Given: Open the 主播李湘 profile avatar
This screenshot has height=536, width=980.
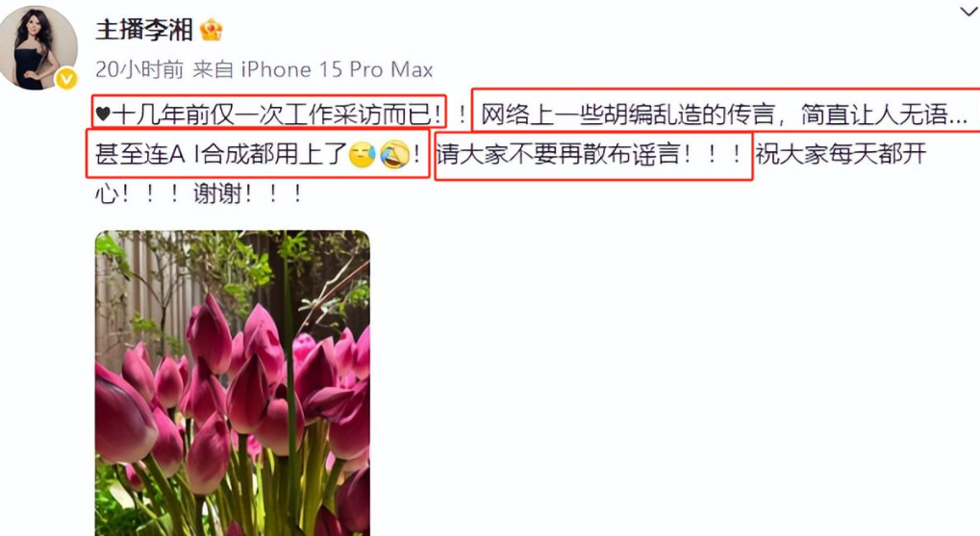Looking at the screenshot, I should [38, 49].
